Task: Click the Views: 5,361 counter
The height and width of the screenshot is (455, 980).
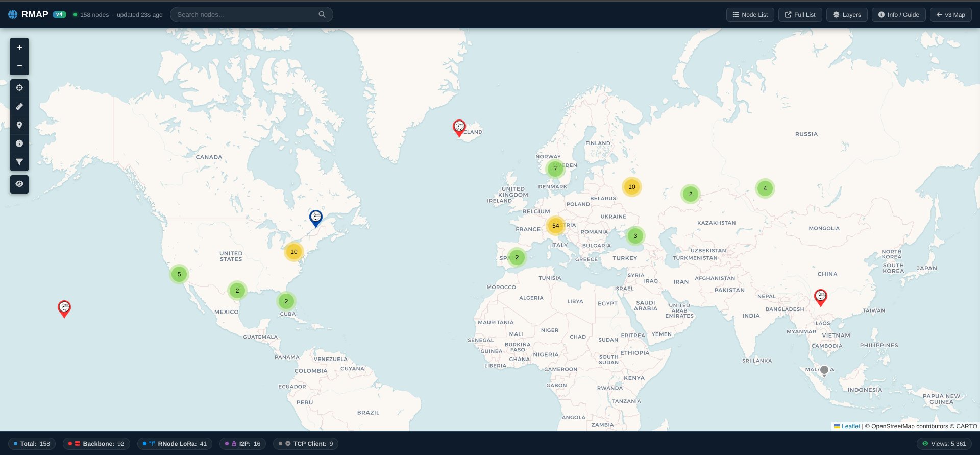Action: click(944, 444)
